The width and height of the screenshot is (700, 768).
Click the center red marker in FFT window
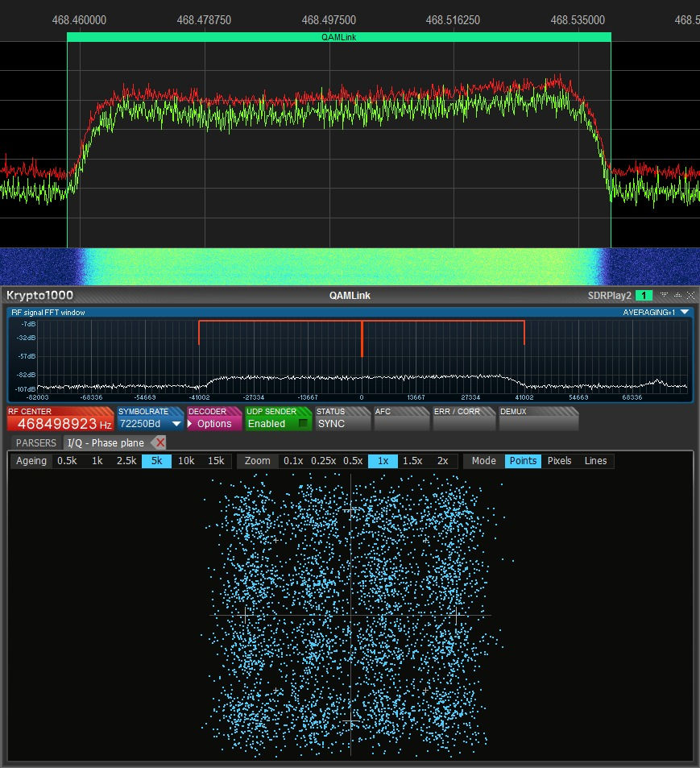click(x=362, y=339)
